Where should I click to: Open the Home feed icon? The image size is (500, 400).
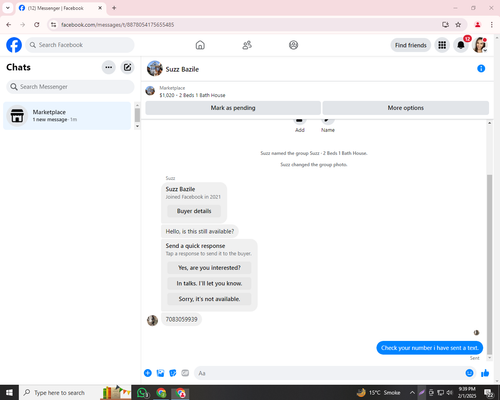pyautogui.click(x=200, y=45)
